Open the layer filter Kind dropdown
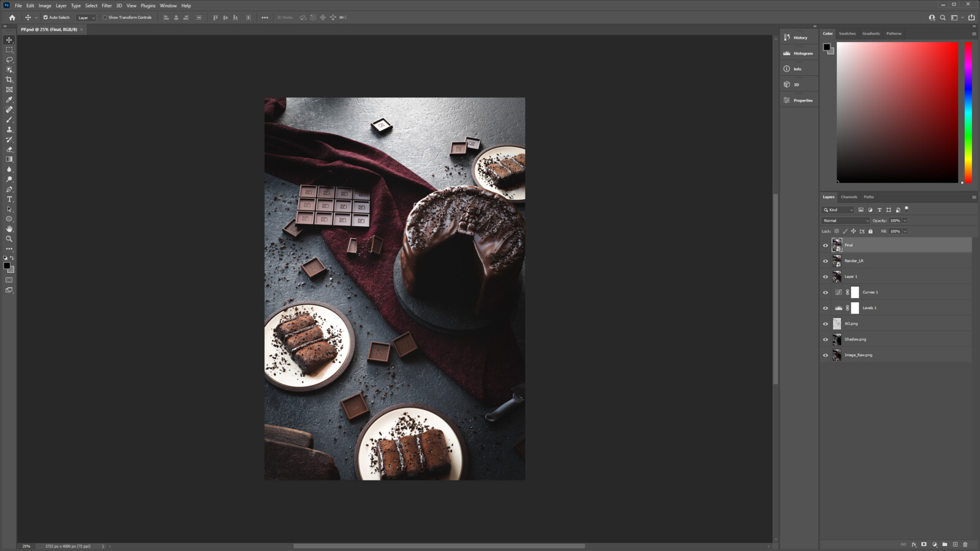 click(x=838, y=210)
